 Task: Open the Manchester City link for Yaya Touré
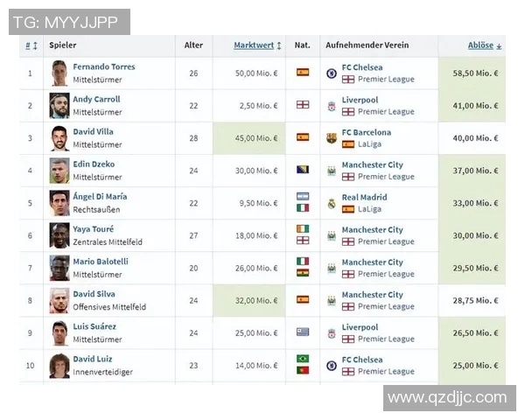372,229
